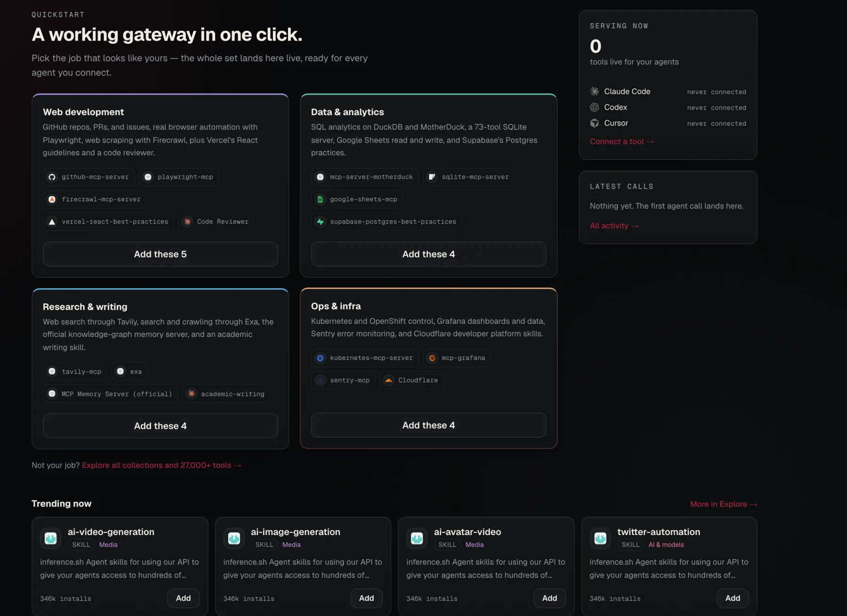Click the sentry-mcp chip icon
The width and height of the screenshot is (847, 616).
point(320,380)
